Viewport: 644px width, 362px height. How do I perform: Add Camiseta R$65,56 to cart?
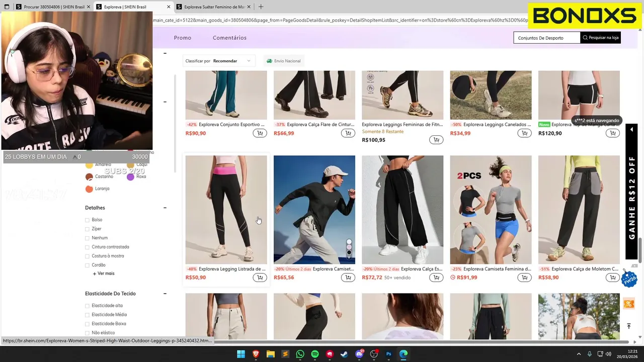click(348, 278)
